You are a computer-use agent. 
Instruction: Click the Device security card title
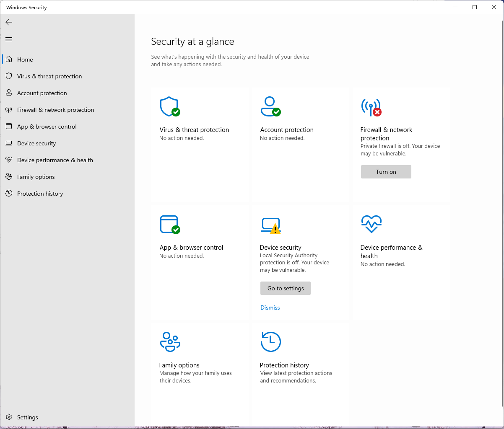click(x=281, y=248)
